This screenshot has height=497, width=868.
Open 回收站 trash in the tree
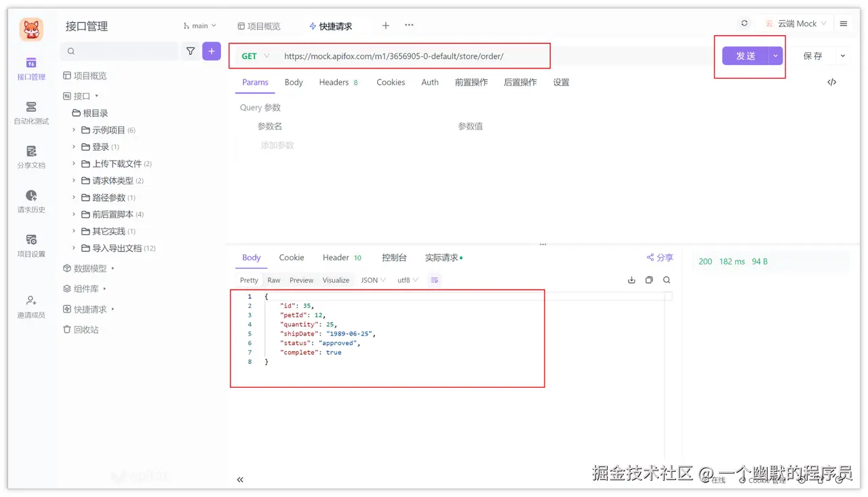point(81,330)
